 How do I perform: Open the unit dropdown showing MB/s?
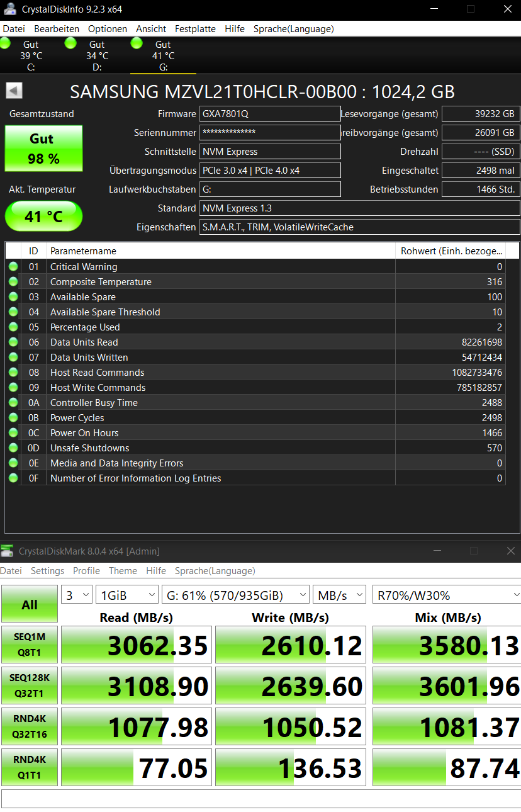tap(339, 595)
